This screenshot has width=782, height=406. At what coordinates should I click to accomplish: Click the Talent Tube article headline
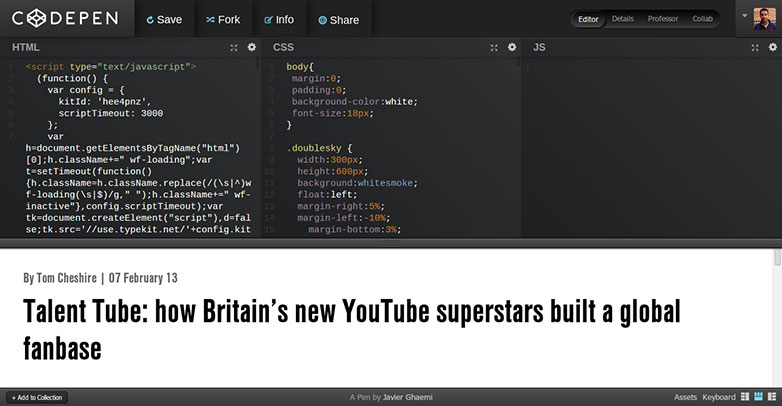352,329
